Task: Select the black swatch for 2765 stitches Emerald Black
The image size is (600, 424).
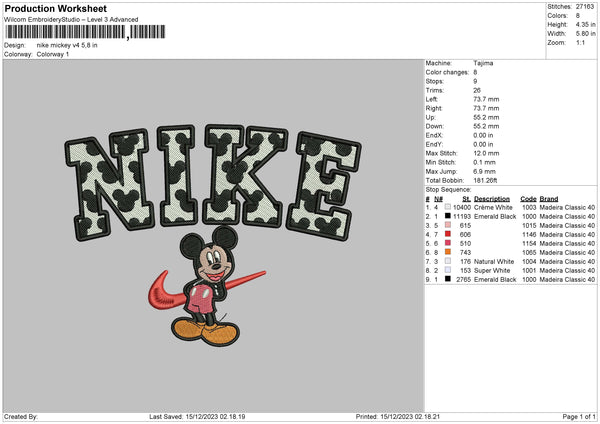Action: [x=447, y=279]
